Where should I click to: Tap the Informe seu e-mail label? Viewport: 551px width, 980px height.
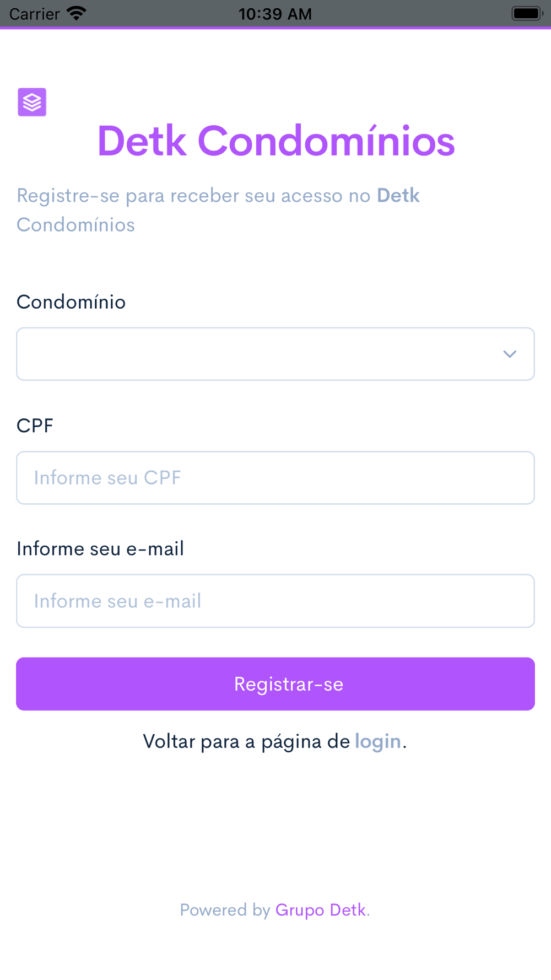(x=100, y=549)
